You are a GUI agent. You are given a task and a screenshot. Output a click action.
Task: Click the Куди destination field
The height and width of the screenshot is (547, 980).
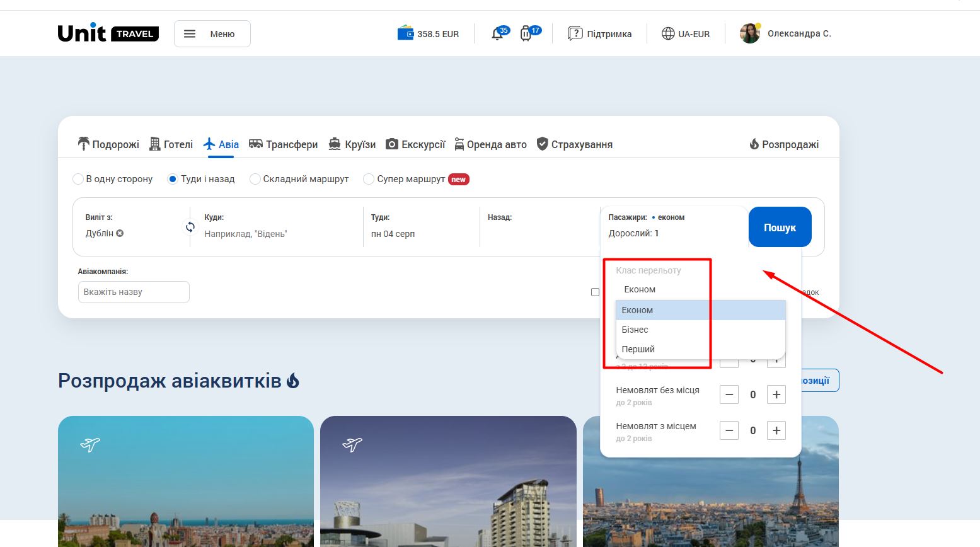[280, 227]
